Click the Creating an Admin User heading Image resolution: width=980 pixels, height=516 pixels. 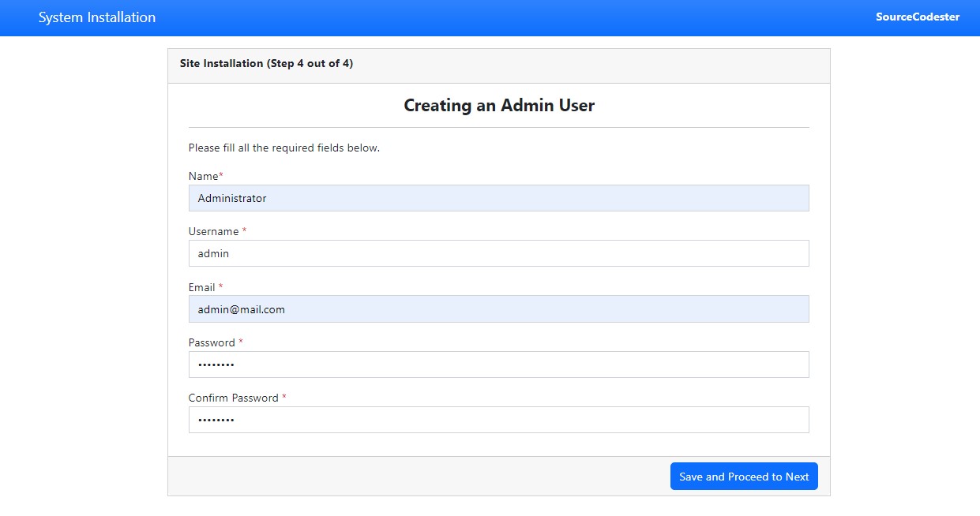(499, 105)
